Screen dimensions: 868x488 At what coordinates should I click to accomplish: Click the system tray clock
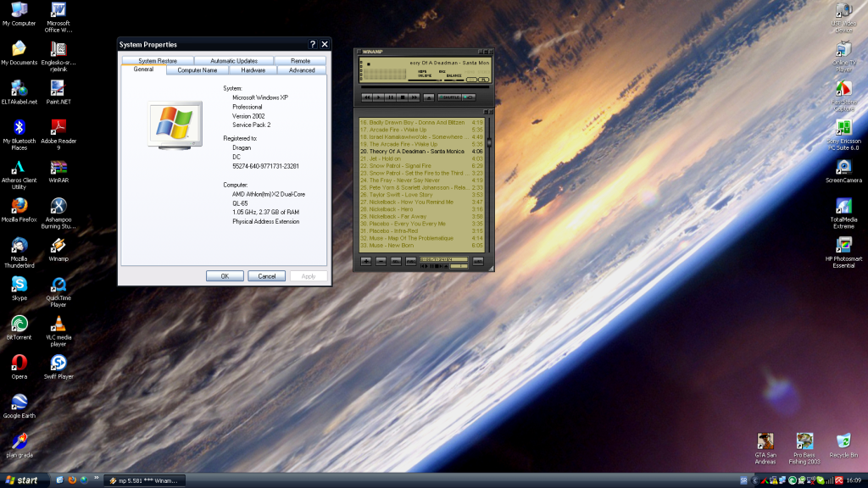(854, 480)
